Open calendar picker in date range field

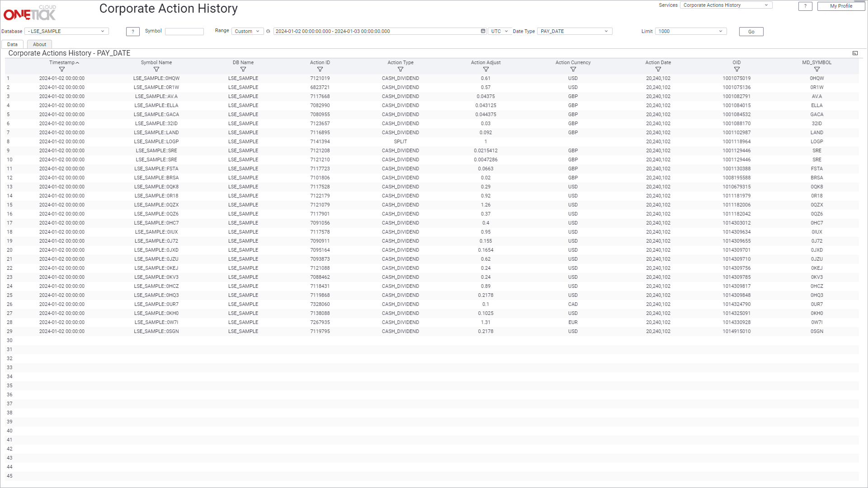[x=483, y=31]
